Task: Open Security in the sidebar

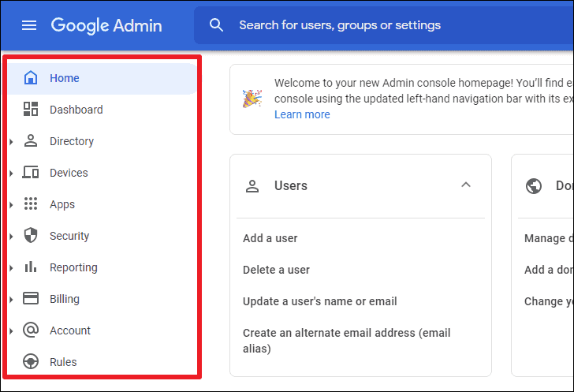Action: point(102,236)
